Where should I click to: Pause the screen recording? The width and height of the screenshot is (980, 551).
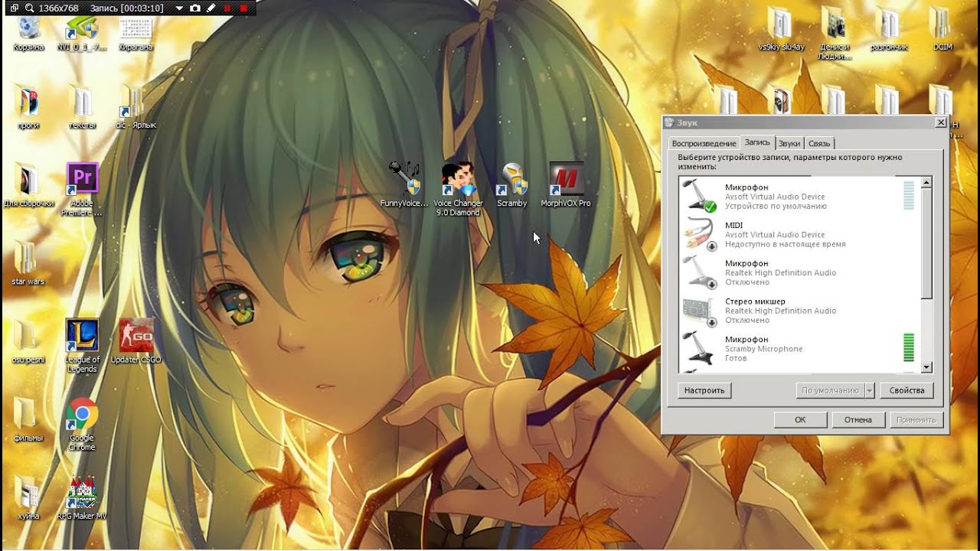click(227, 8)
